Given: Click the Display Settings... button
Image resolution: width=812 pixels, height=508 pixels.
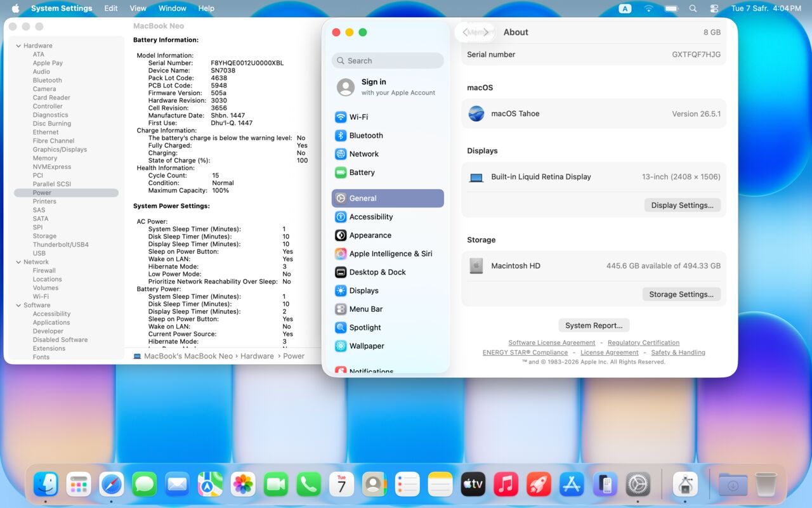Looking at the screenshot, I should [x=682, y=205].
